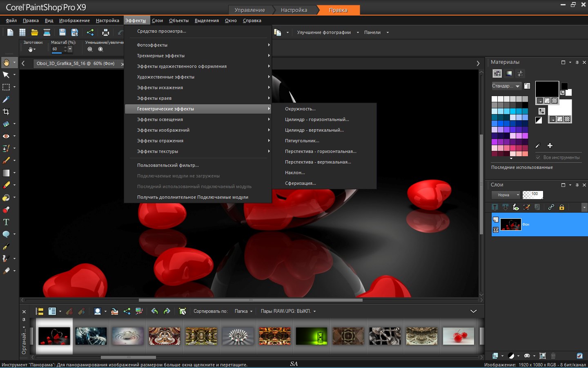Select the Pan (hand) tool in the toolbox
The height and width of the screenshot is (368, 588).
coord(6,63)
